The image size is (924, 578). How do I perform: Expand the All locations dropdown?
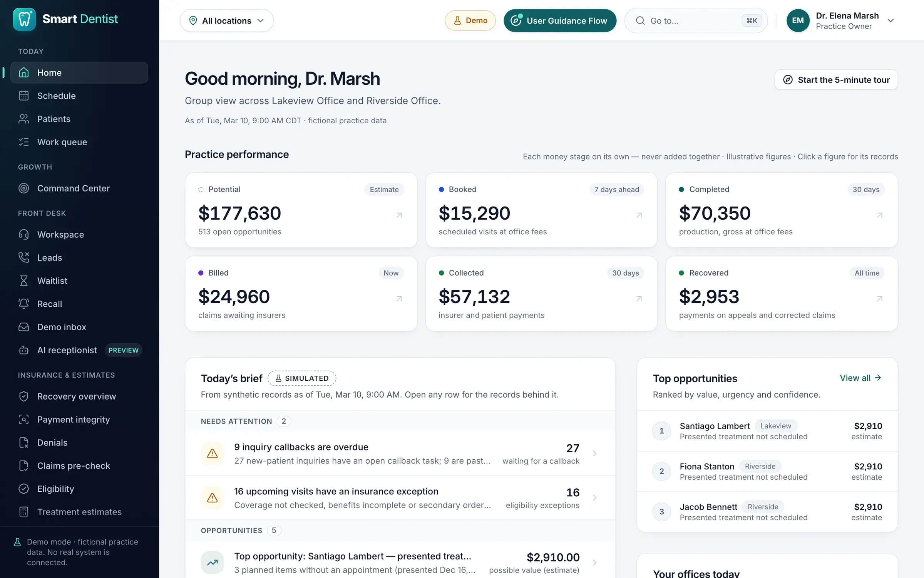(226, 20)
